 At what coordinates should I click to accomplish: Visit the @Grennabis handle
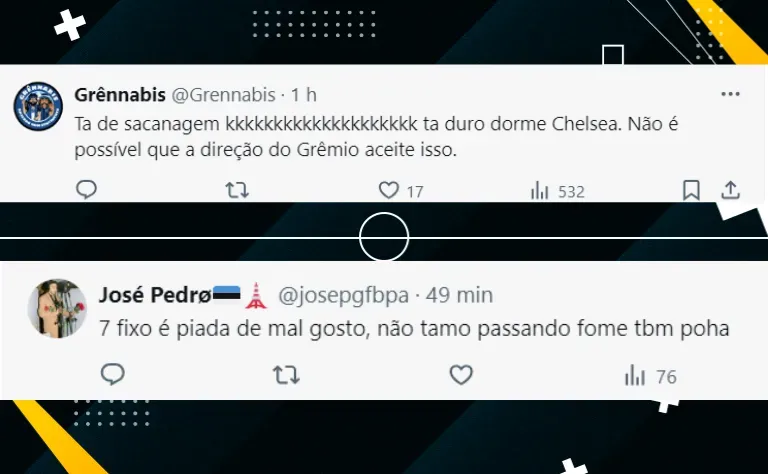[223, 95]
